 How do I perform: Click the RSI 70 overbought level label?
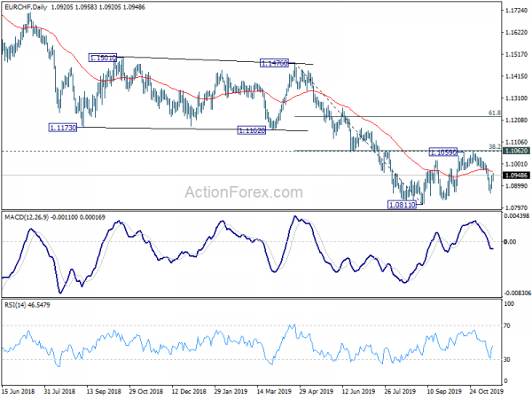click(506, 325)
